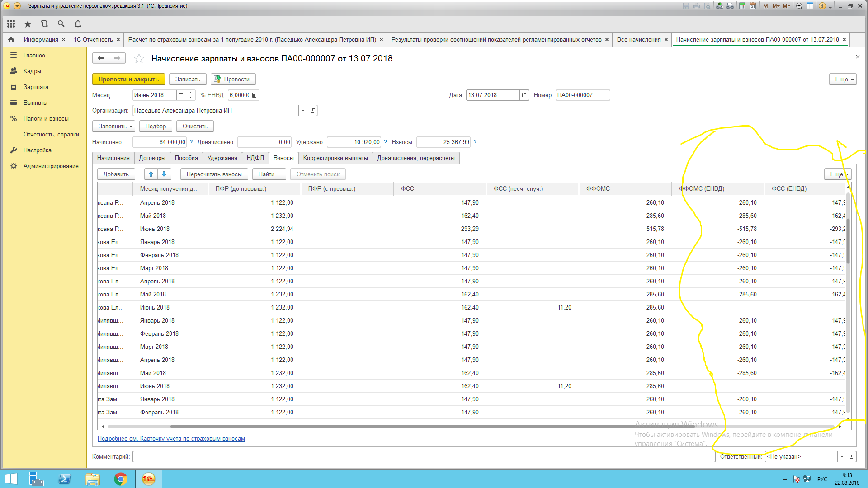Move the row up with the arrow

tap(151, 174)
